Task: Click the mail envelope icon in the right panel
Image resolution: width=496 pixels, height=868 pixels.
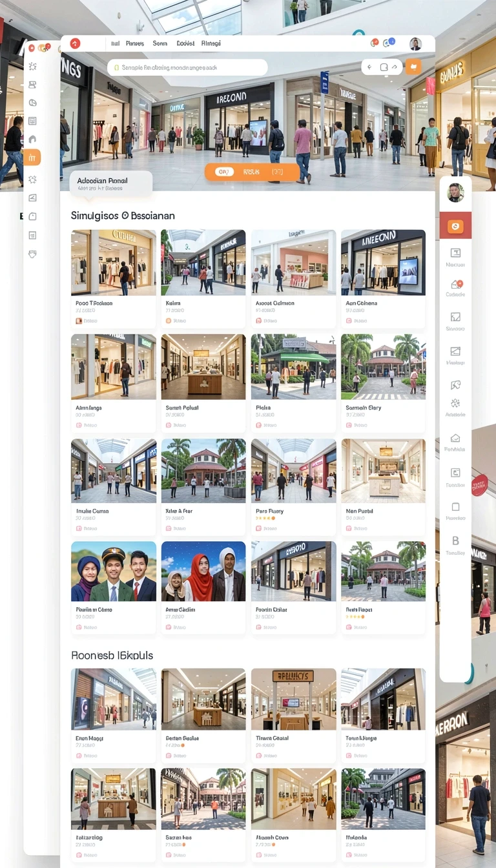Action: click(x=456, y=438)
